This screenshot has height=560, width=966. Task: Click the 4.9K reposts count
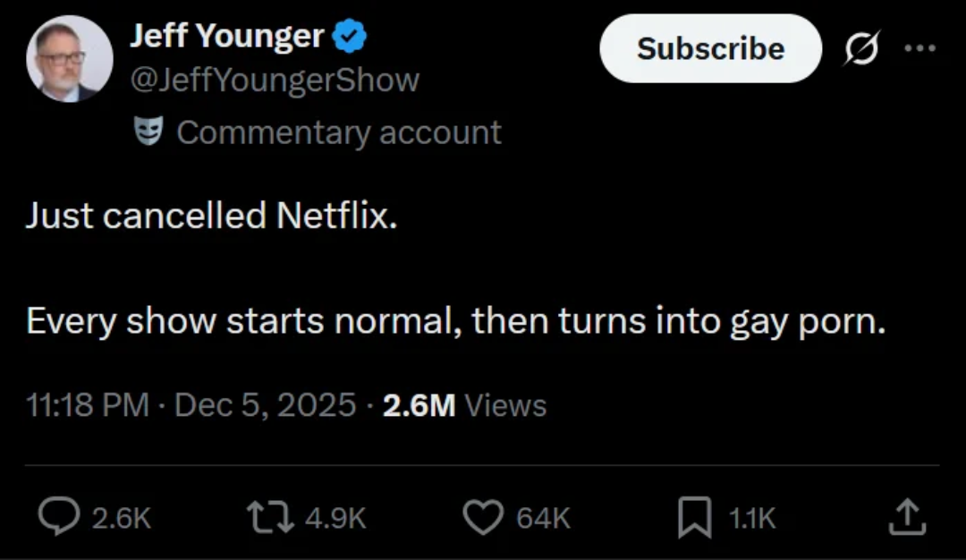(x=335, y=517)
